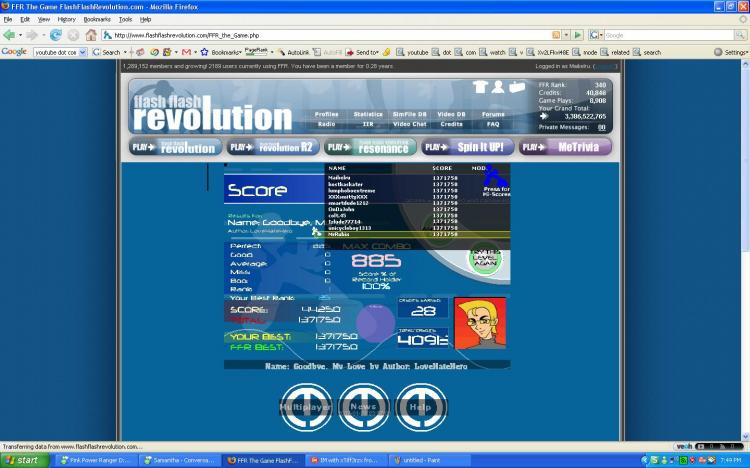The width and height of the screenshot is (750, 468).
Task: Open the Bookmarks dropdown in Google toolbar
Action: point(226,52)
